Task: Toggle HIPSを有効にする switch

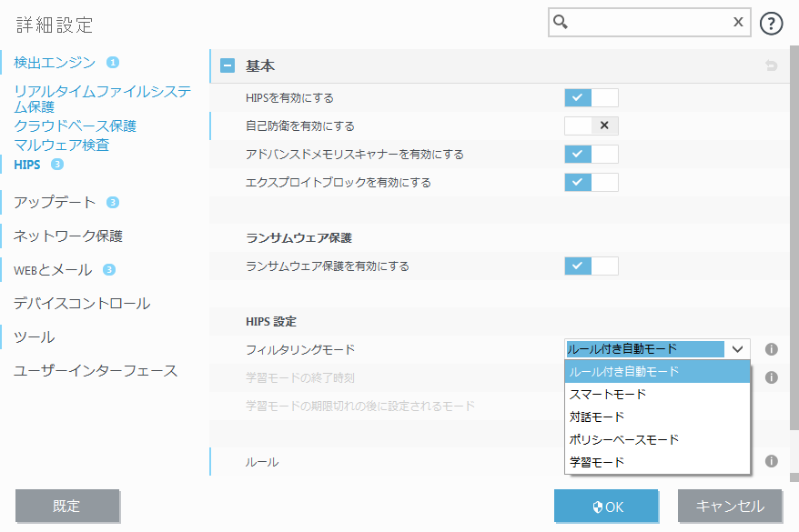Action: (591, 97)
